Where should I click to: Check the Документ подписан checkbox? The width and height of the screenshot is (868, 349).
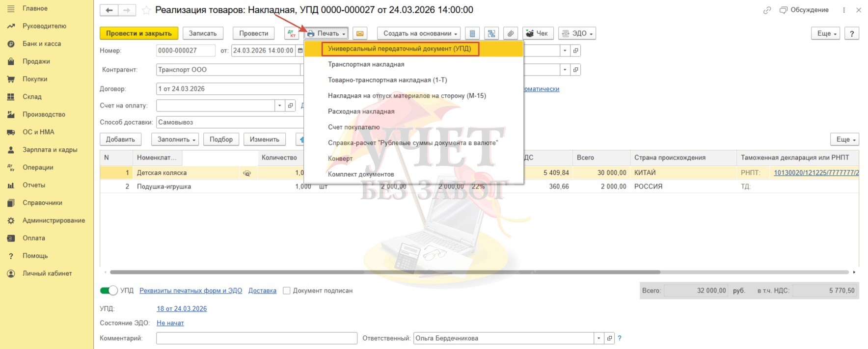(287, 291)
